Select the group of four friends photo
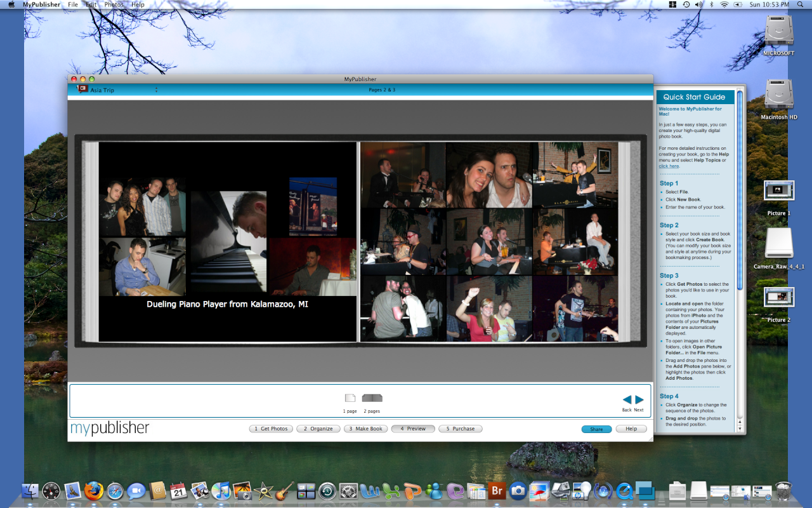 pos(143,207)
